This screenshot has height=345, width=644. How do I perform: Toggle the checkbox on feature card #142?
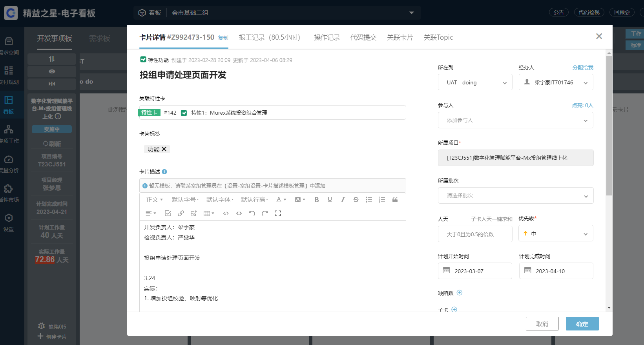184,113
